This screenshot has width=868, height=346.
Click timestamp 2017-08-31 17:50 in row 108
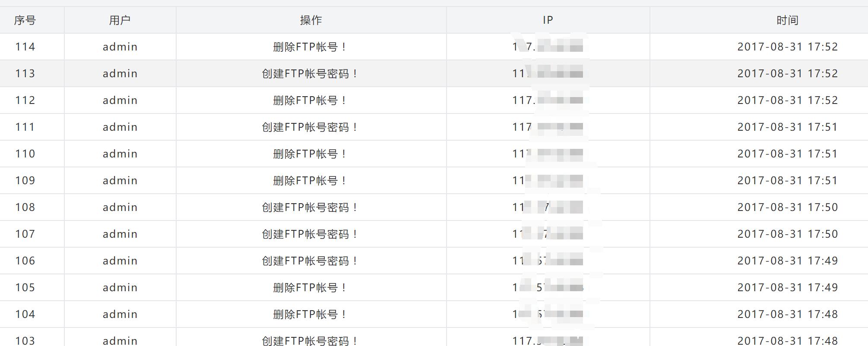787,207
